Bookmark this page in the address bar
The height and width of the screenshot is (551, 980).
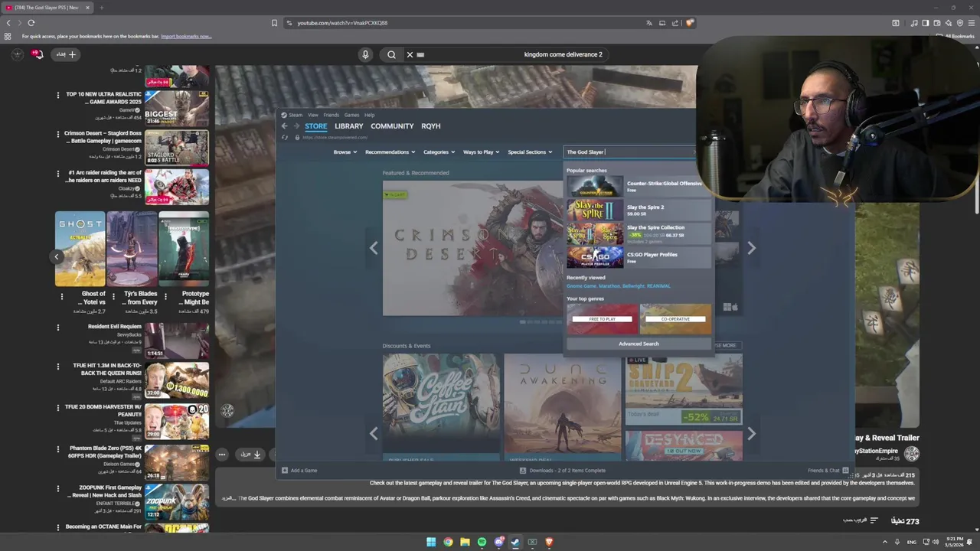(274, 23)
